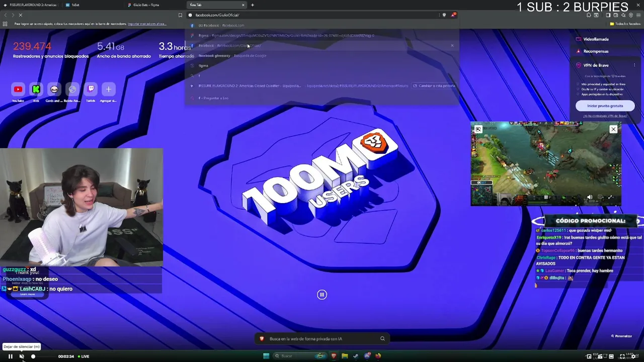Select the Figma design URL suggestion
The width and height of the screenshot is (644, 362).
(322, 36)
